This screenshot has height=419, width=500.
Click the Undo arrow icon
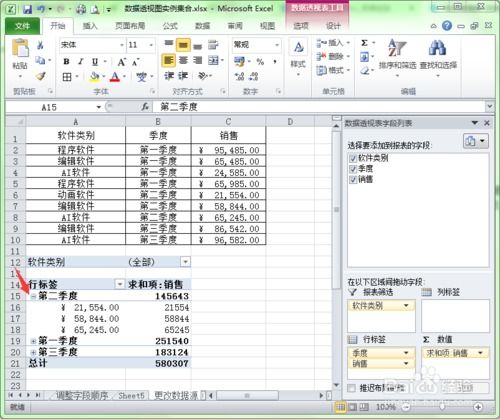(x=41, y=9)
